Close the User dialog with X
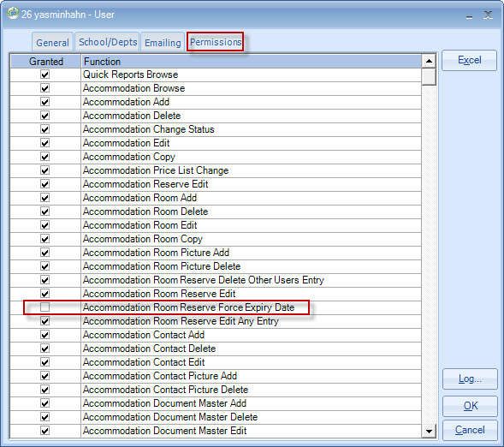 pyautogui.click(x=489, y=15)
